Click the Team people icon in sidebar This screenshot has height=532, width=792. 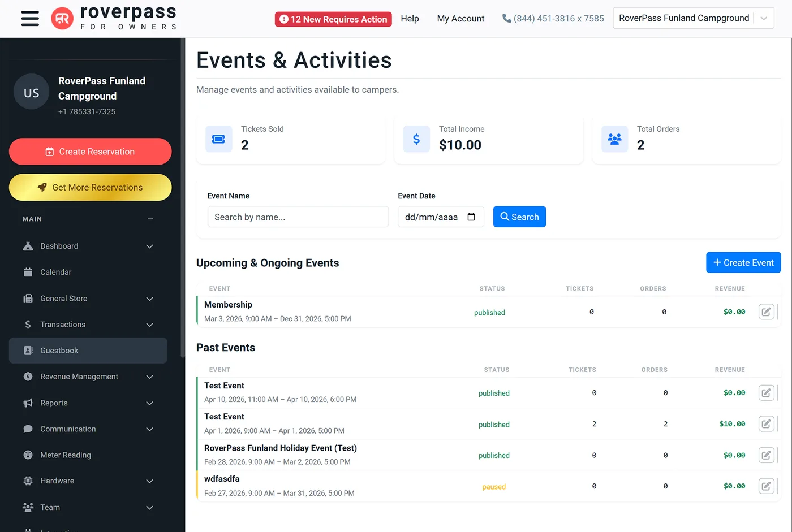pos(28,507)
